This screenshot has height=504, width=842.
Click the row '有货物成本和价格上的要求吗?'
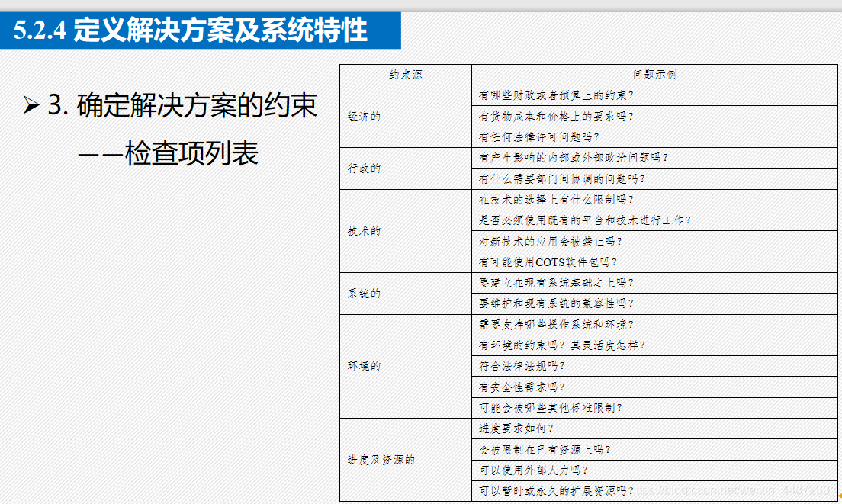coord(654,117)
